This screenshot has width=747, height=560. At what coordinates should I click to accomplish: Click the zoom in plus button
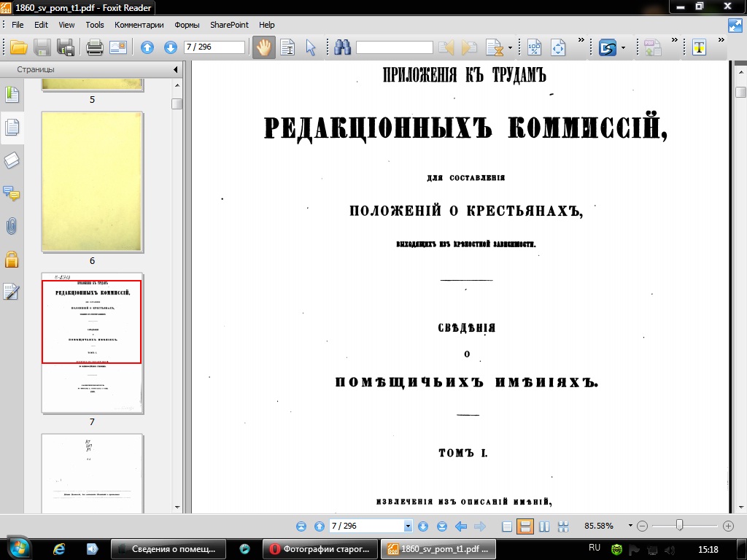728,526
